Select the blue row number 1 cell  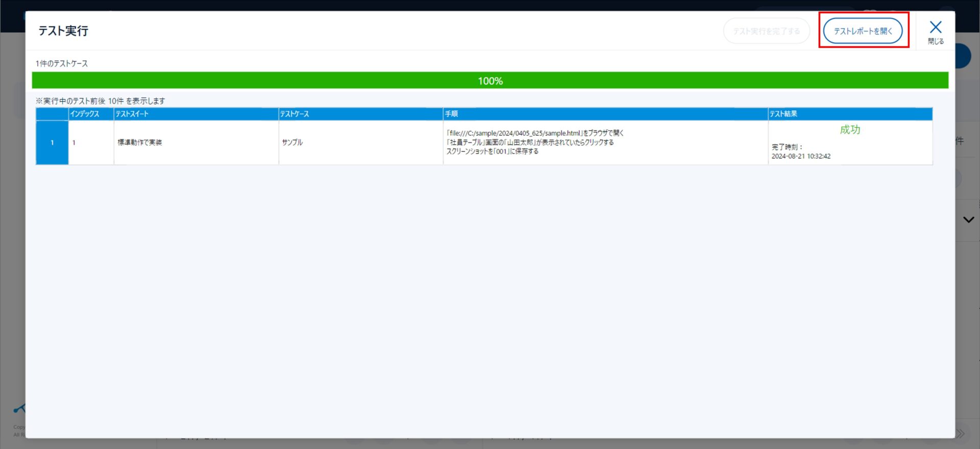(x=52, y=143)
